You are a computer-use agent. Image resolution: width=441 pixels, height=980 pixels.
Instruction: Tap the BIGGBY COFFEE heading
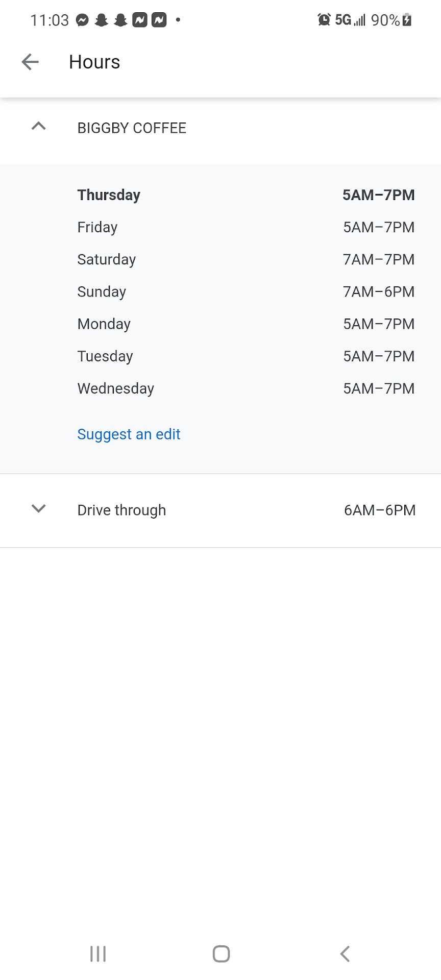click(x=132, y=128)
